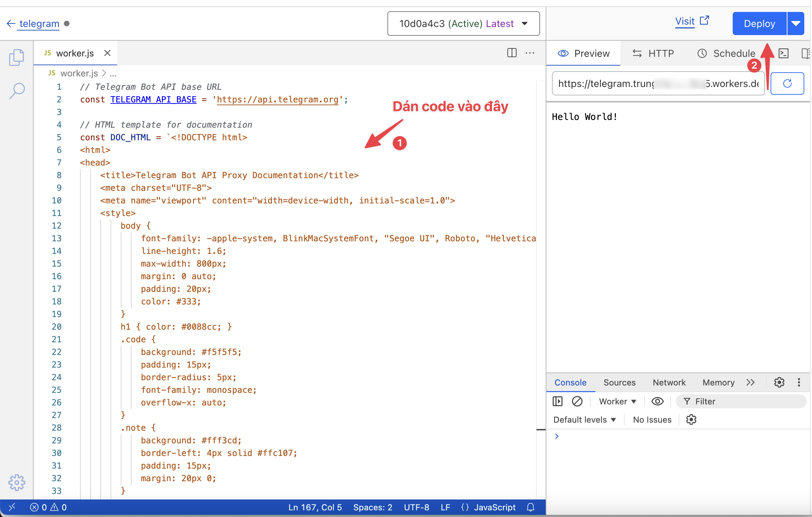Change the LF end of line sequence
Viewport: 812px width, 517px height.
(x=445, y=507)
